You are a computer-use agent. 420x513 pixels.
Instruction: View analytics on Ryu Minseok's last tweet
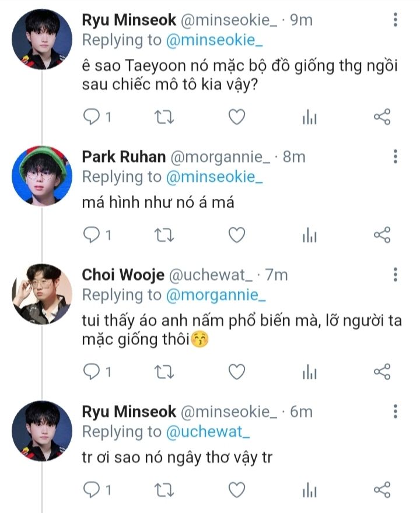(x=309, y=489)
